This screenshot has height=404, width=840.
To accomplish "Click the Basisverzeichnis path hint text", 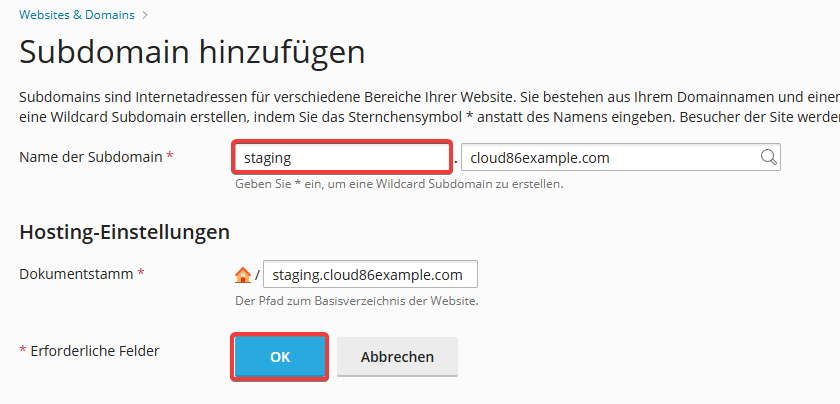I will pos(357,301).
